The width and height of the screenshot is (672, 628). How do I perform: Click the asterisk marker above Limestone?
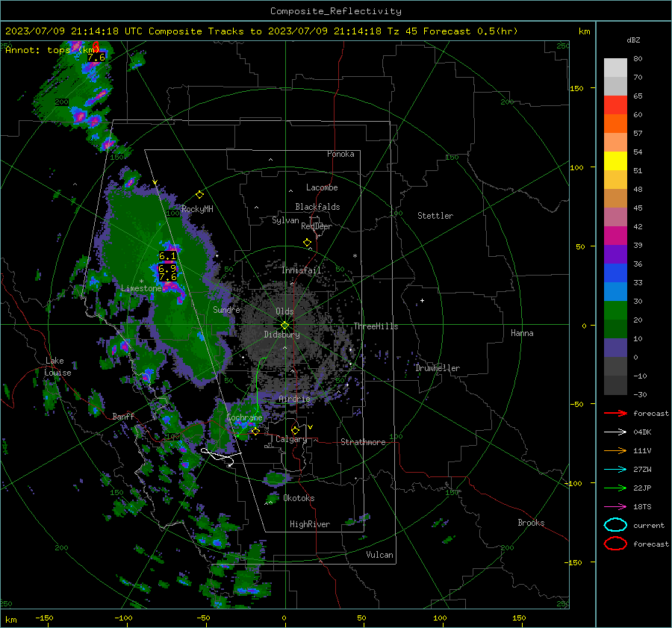coord(141,282)
